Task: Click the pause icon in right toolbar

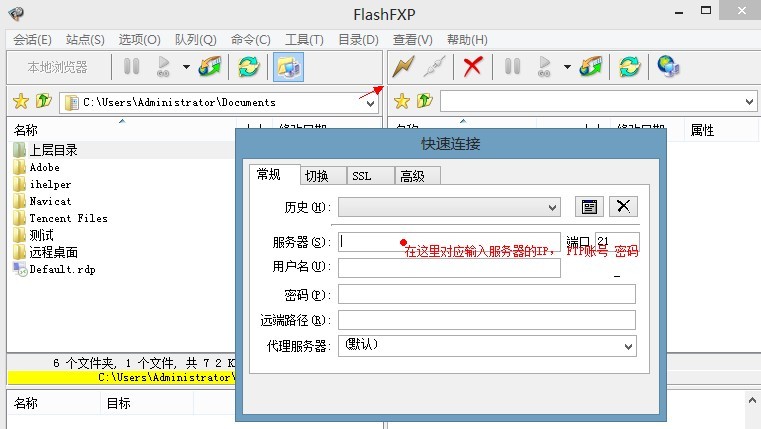Action: point(513,66)
